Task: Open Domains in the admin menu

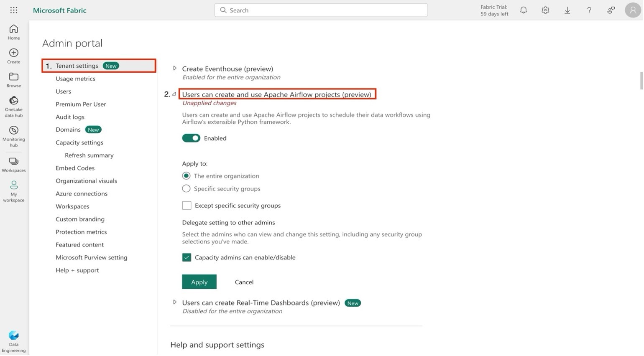Action: (x=68, y=130)
